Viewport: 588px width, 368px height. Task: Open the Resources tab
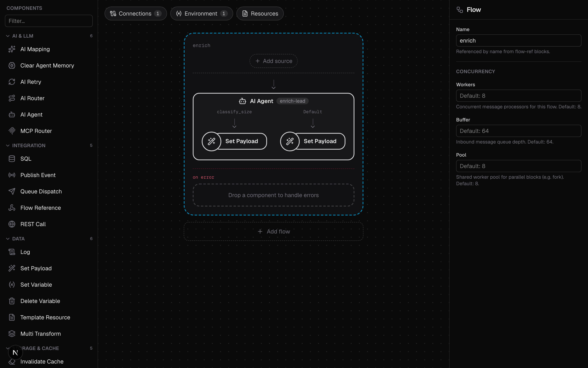260,13
